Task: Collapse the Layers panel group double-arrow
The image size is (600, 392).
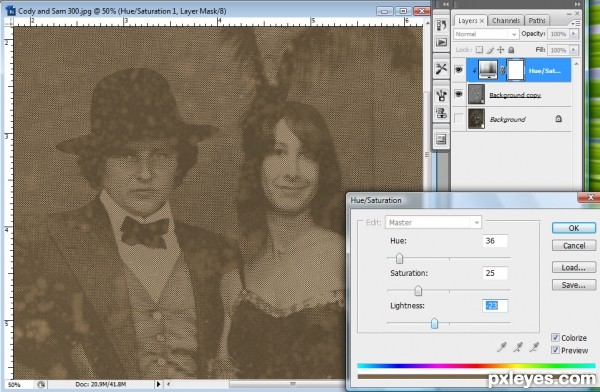Action: point(577,4)
